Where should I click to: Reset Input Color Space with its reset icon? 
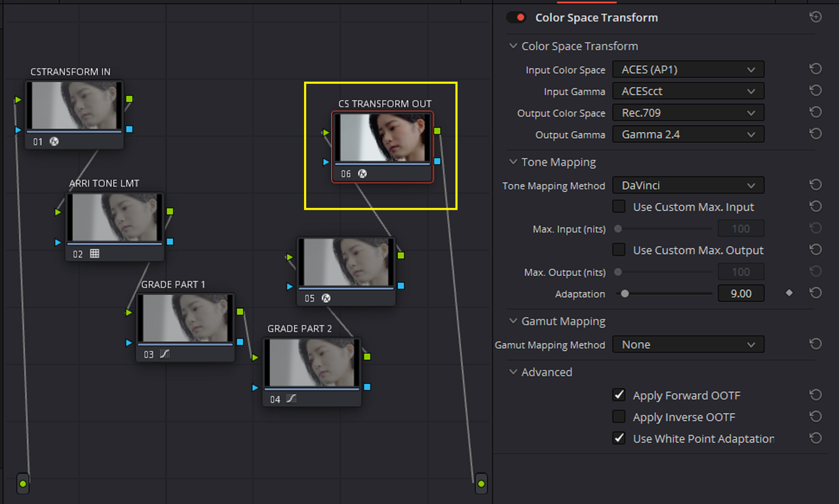[815, 69]
